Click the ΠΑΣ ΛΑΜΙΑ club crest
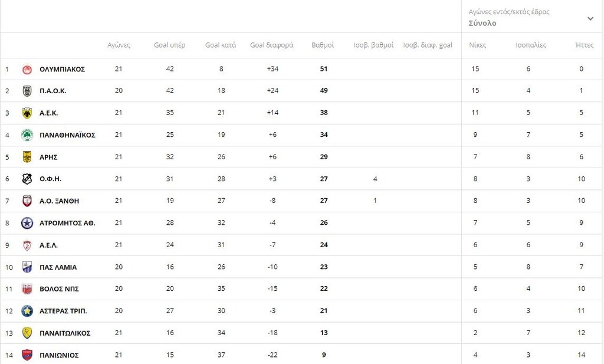The image size is (604, 364). [x=27, y=267]
